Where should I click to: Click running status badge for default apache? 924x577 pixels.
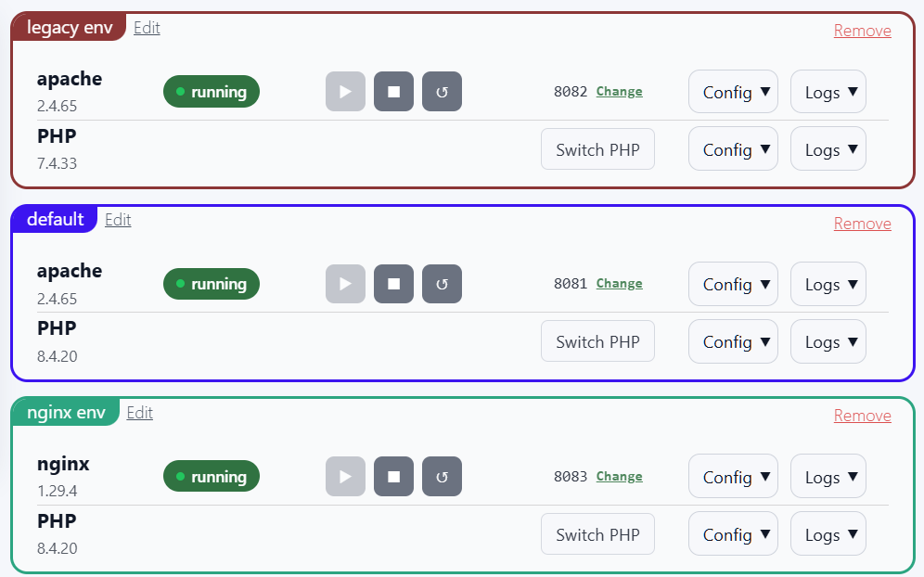pyautogui.click(x=212, y=284)
